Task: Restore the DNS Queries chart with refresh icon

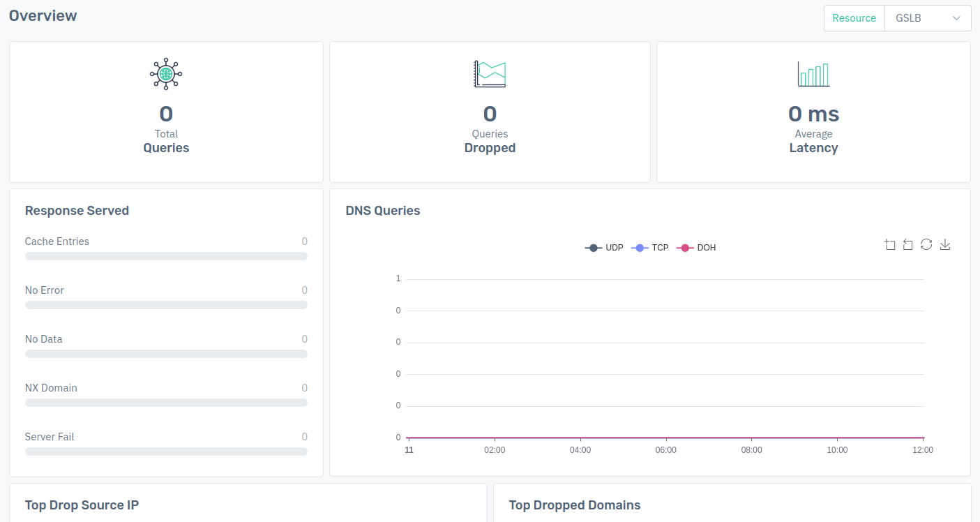Action: [926, 244]
